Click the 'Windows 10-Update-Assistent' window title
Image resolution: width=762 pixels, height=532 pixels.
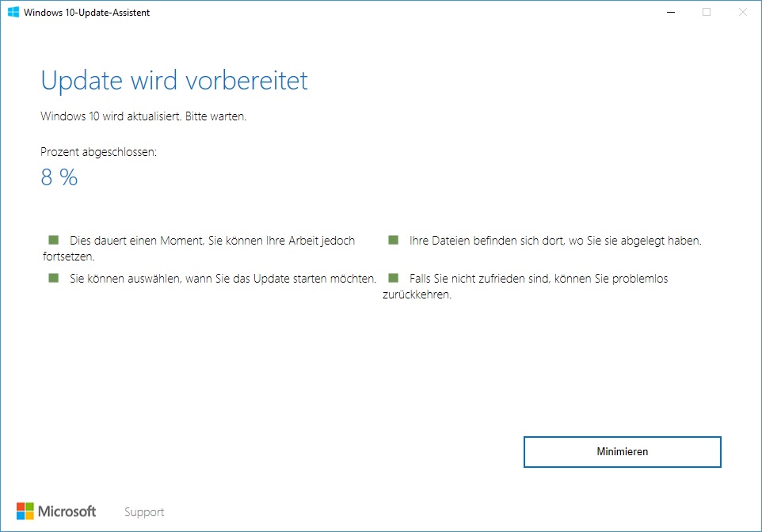pyautogui.click(x=86, y=13)
